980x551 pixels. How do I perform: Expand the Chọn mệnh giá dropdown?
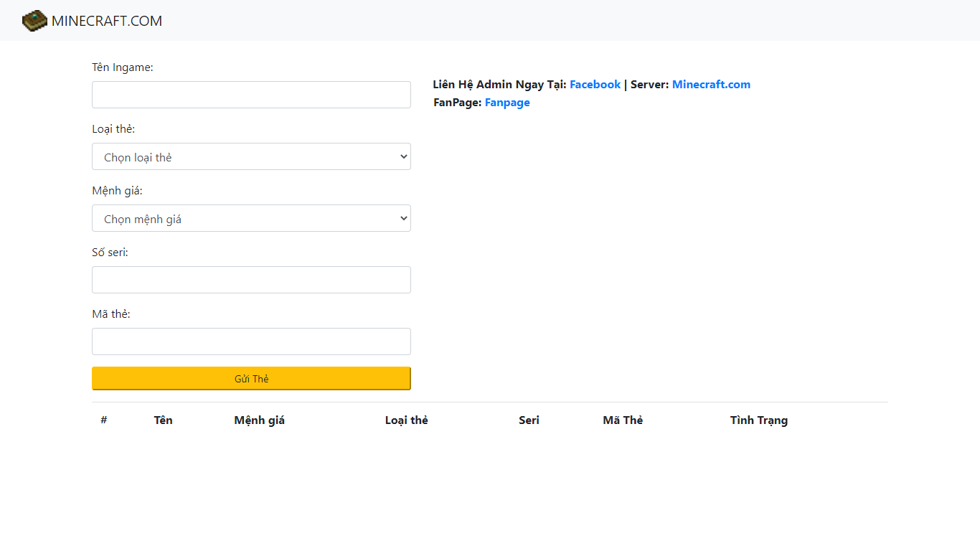pos(251,218)
